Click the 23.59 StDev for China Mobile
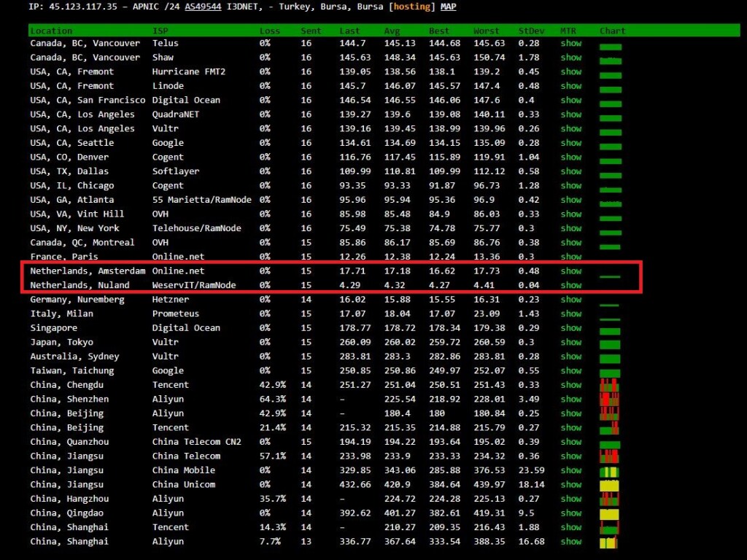747x560 pixels. coord(531,470)
